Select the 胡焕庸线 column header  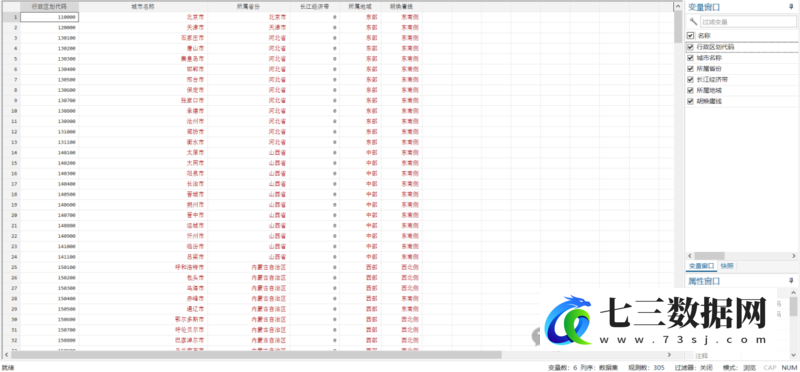401,7
